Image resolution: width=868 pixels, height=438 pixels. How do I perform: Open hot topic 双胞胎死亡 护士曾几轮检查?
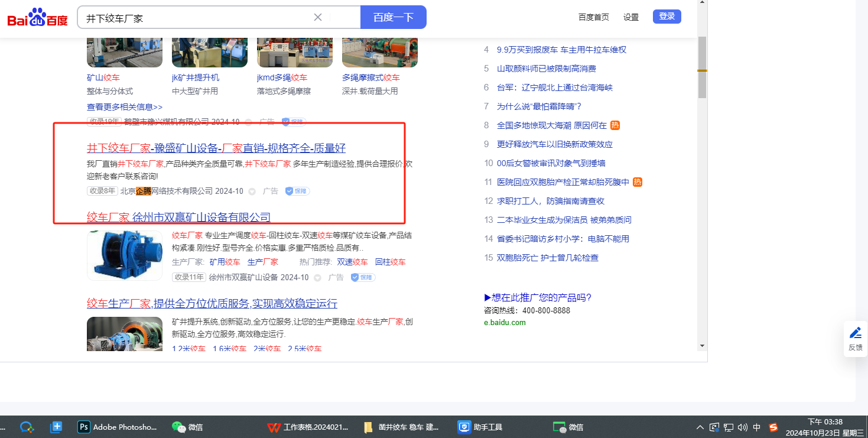click(x=548, y=258)
